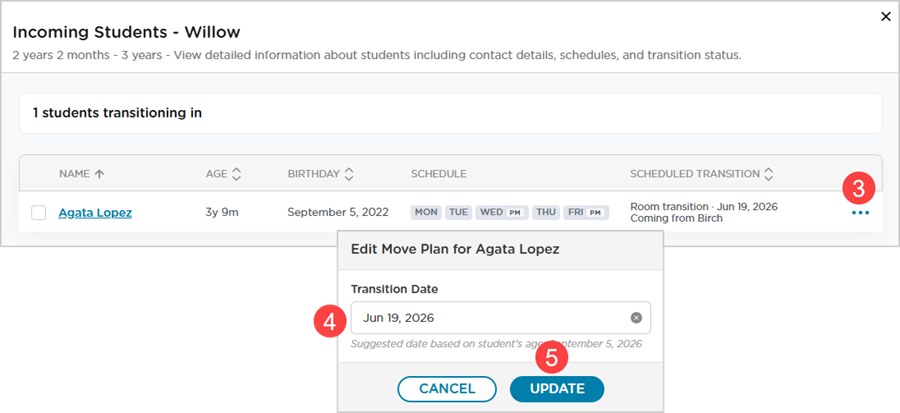This screenshot has height=413, width=900.
Task: Click the Transition Date input field
Action: pos(501,318)
